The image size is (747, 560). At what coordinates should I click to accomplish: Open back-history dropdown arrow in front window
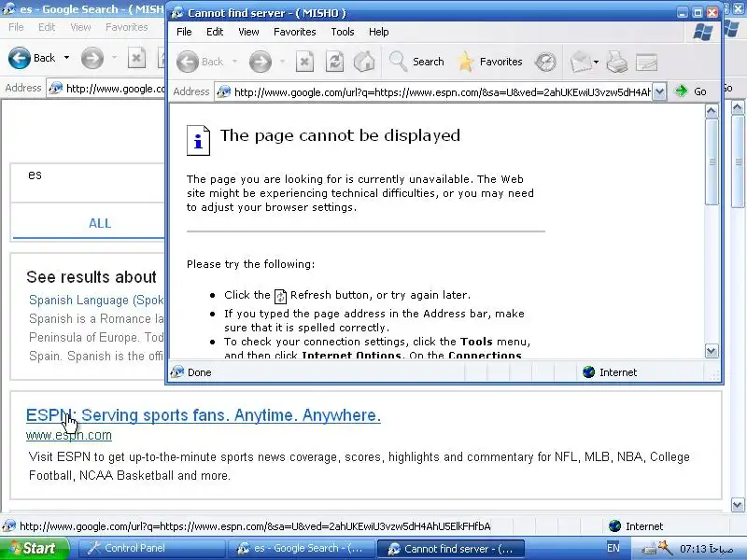[x=234, y=62]
